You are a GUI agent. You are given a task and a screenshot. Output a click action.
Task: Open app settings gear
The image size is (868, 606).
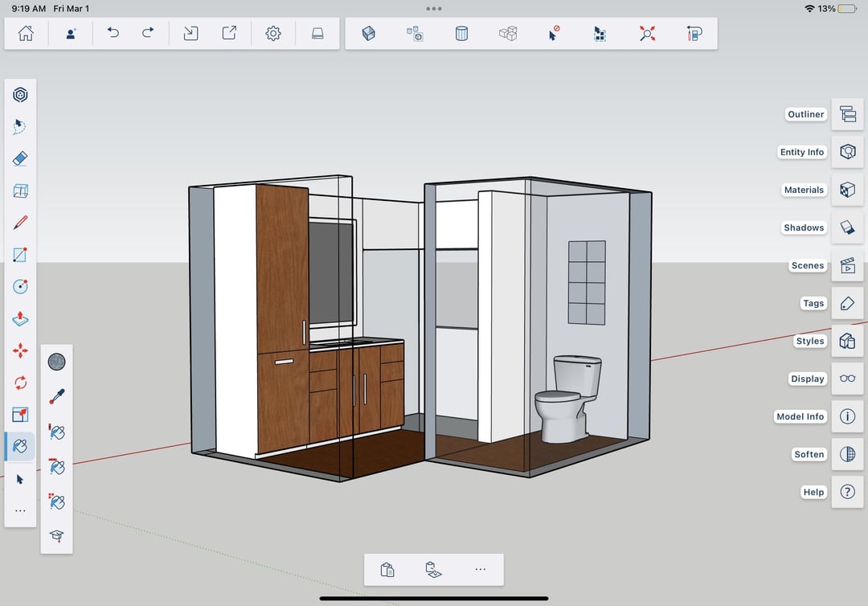273,33
